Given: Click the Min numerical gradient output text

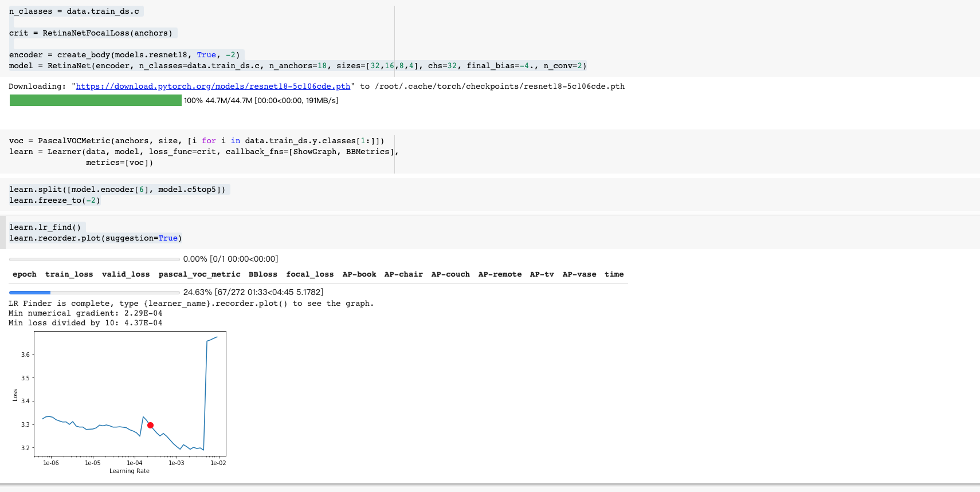Looking at the screenshot, I should 85,313.
